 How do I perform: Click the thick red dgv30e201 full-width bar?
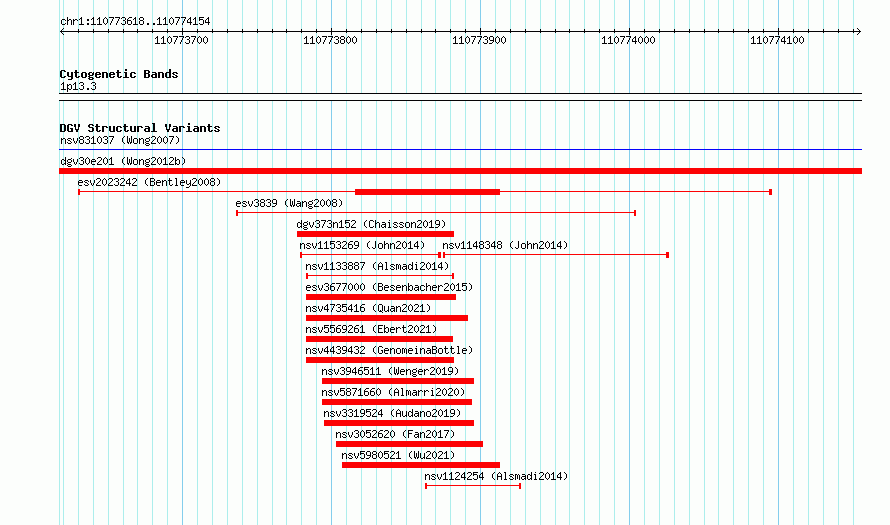460,171
